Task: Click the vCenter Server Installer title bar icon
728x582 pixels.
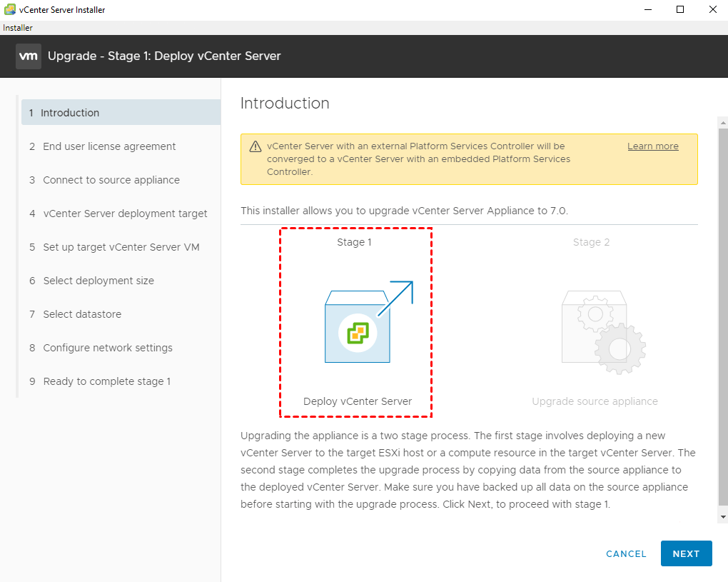Action: tap(10, 9)
